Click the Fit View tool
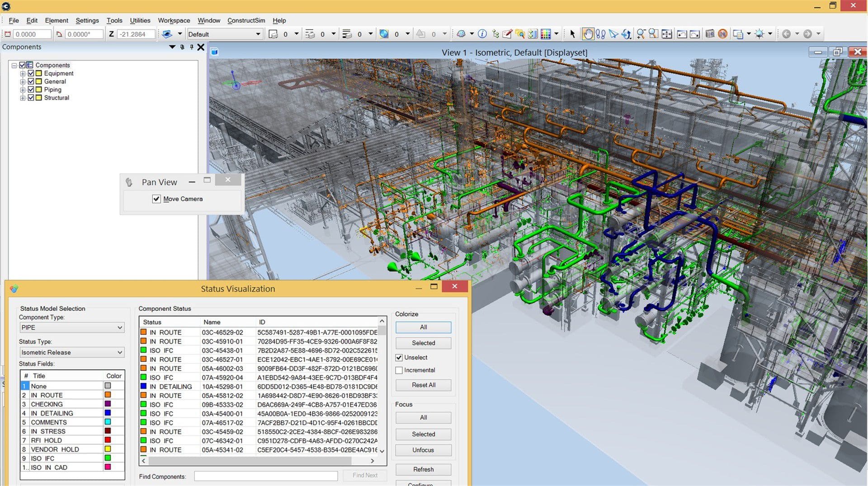Image resolution: width=868 pixels, height=486 pixels. tap(667, 33)
